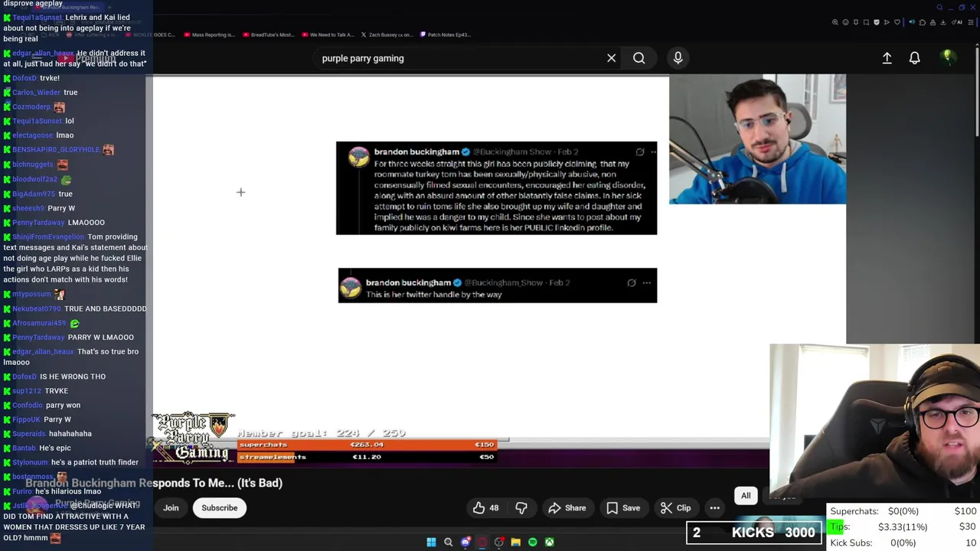Open Windows taskbar search
This screenshot has width=980, height=551.
(x=448, y=542)
